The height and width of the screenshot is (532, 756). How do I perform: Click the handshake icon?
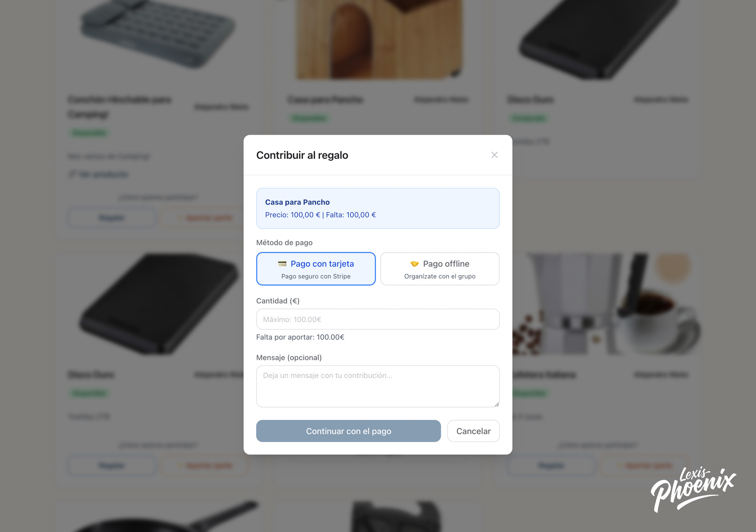(415, 264)
